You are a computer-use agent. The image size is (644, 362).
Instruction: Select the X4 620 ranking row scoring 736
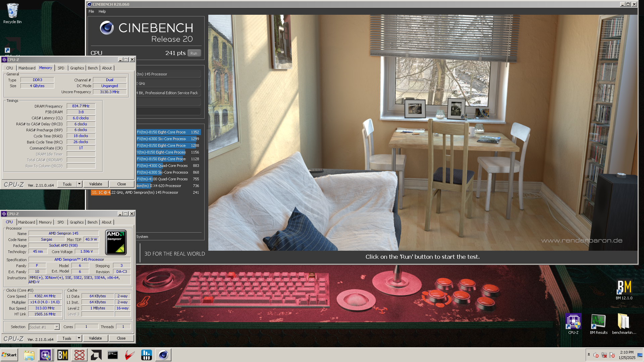pyautogui.click(x=168, y=186)
